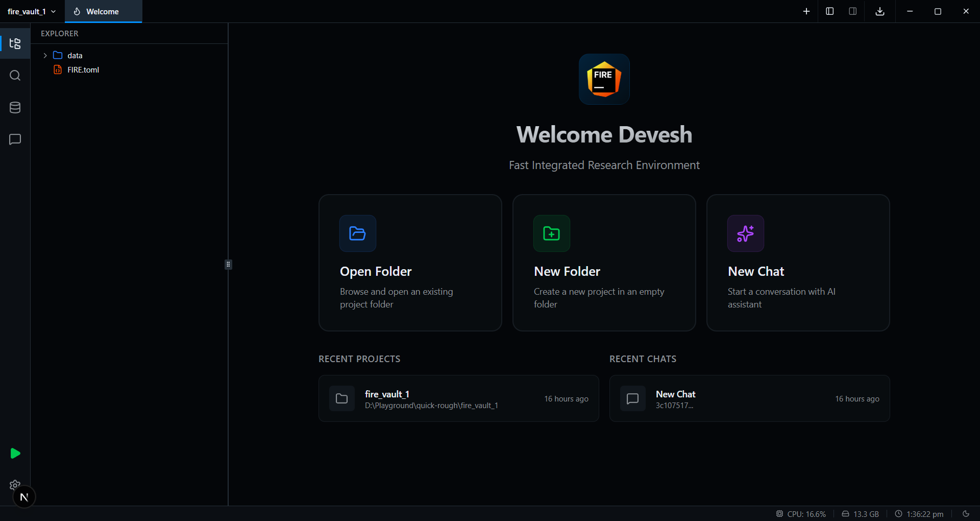
Task: Expand the data folder in Explorer
Action: tap(45, 55)
